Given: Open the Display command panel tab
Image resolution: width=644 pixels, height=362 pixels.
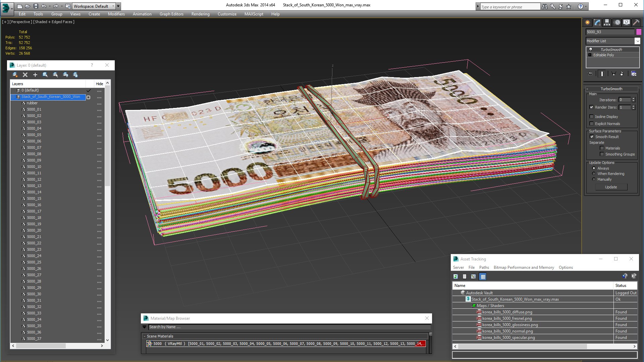Looking at the screenshot, I should click(626, 22).
